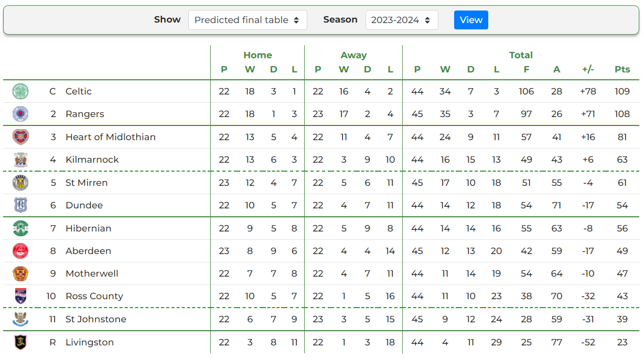The image size is (644, 358).
Task: Click the Home section header
Action: coord(257,55)
